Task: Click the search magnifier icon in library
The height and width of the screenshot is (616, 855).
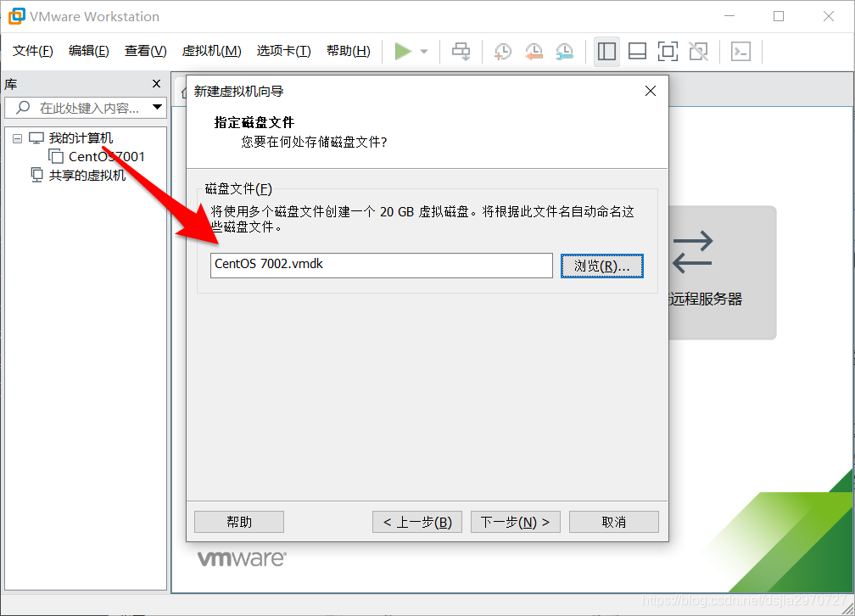Action: tap(23, 107)
